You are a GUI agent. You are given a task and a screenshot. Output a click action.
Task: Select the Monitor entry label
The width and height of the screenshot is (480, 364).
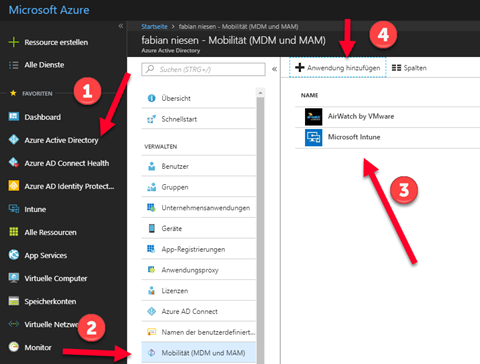(x=38, y=347)
